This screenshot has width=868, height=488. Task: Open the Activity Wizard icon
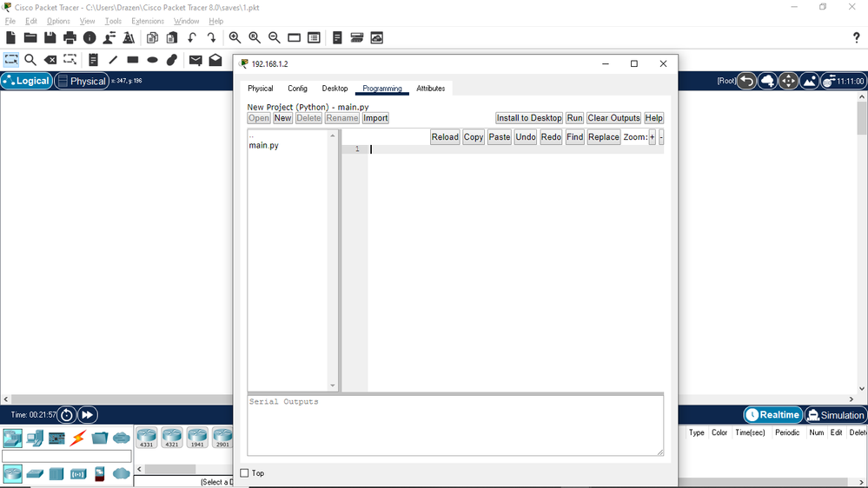[x=109, y=37]
